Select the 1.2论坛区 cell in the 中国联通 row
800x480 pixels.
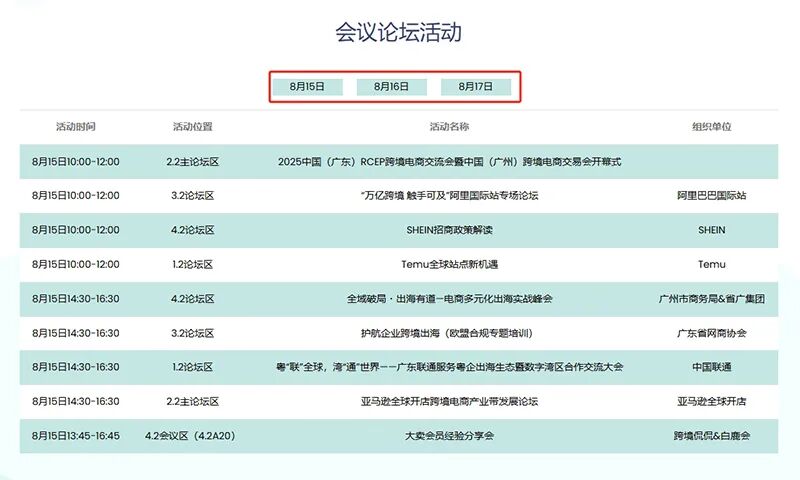(192, 367)
